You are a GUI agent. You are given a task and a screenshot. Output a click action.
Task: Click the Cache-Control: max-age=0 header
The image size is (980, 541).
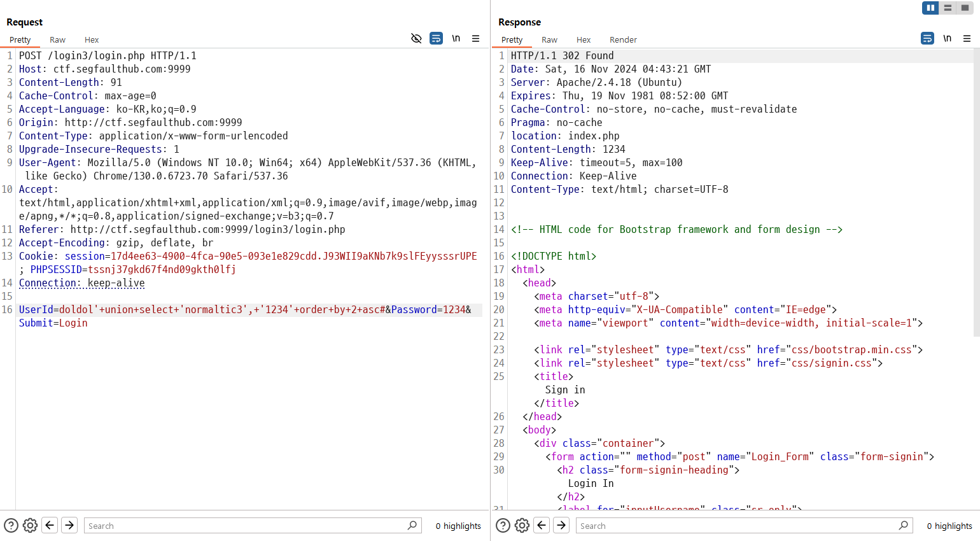coord(87,95)
